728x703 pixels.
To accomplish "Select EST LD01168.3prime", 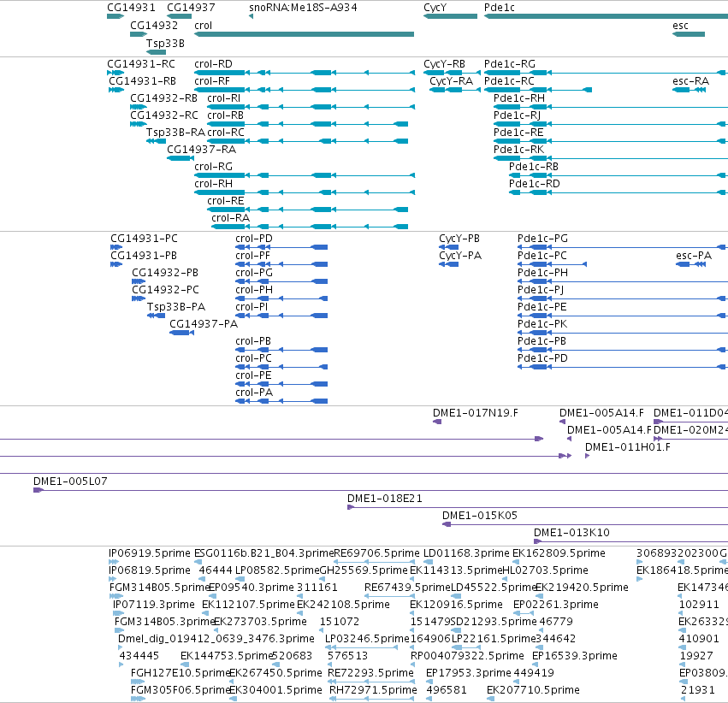I will pyautogui.click(x=428, y=562).
